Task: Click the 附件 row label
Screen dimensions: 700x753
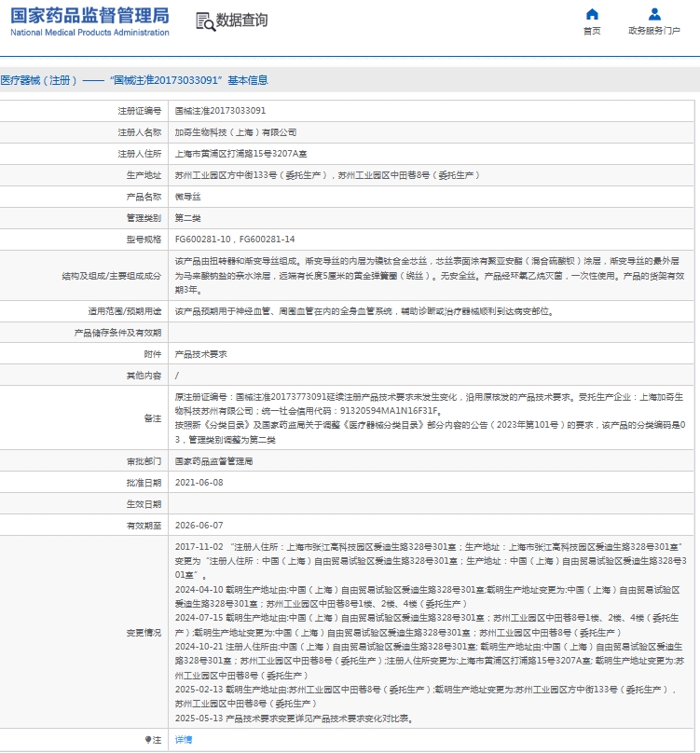Action: (x=152, y=354)
